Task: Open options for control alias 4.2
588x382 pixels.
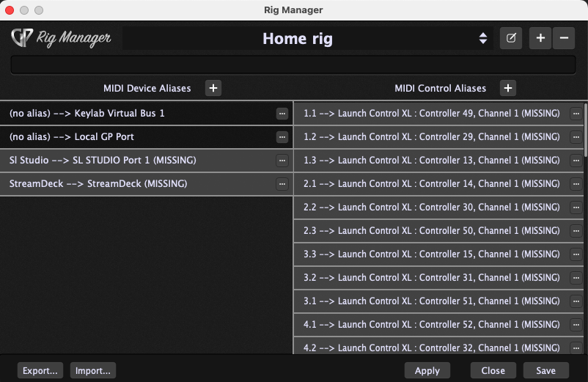Action: (576, 348)
